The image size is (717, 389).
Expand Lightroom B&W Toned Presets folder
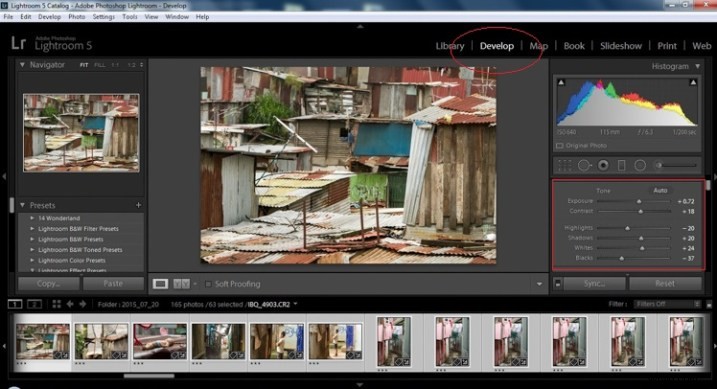pos(32,250)
